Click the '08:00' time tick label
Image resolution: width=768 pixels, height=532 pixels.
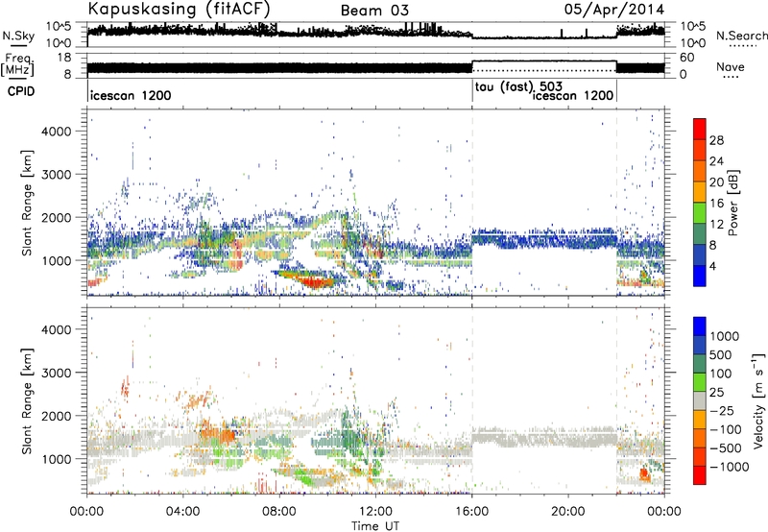[279, 512]
